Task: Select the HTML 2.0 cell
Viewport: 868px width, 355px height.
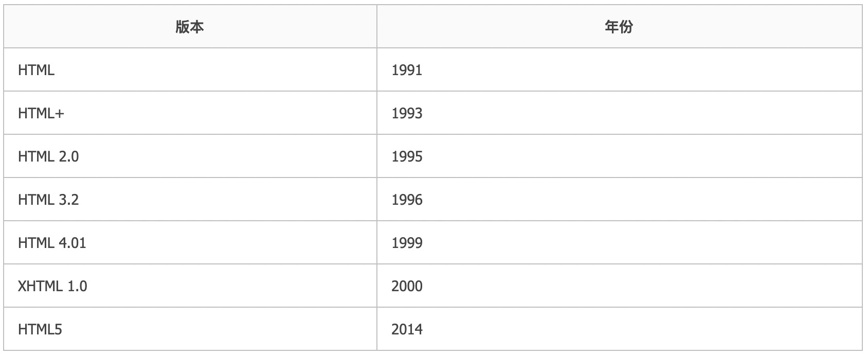Action: click(190, 156)
